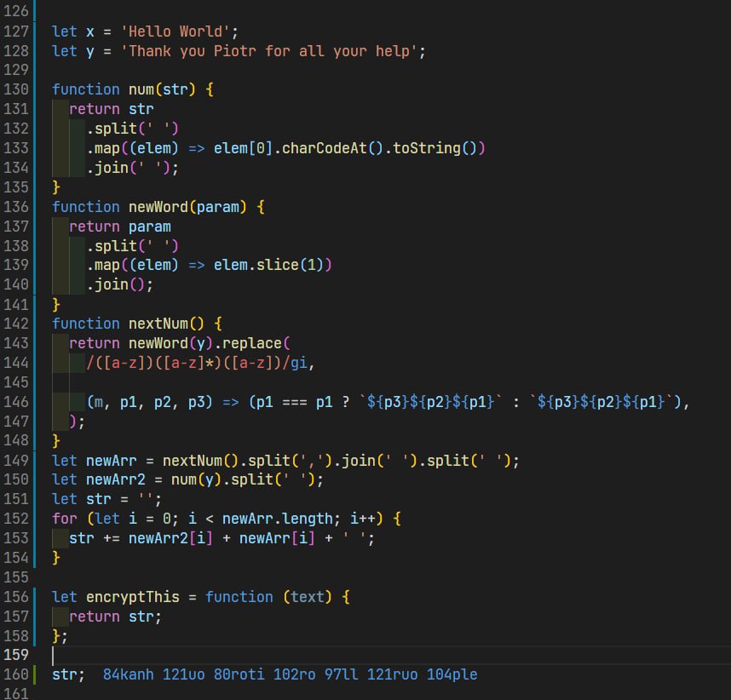Viewport: 731px width, 700px height.
Task: Click line number 130 in the gutter
Action: (x=16, y=89)
